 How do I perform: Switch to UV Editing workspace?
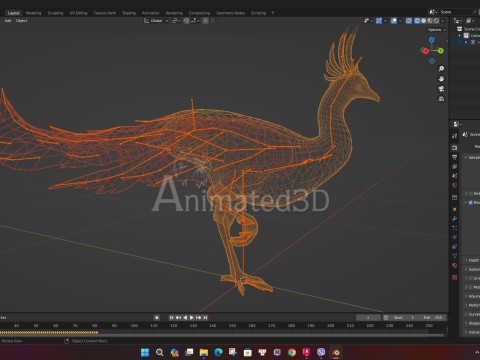pos(78,13)
